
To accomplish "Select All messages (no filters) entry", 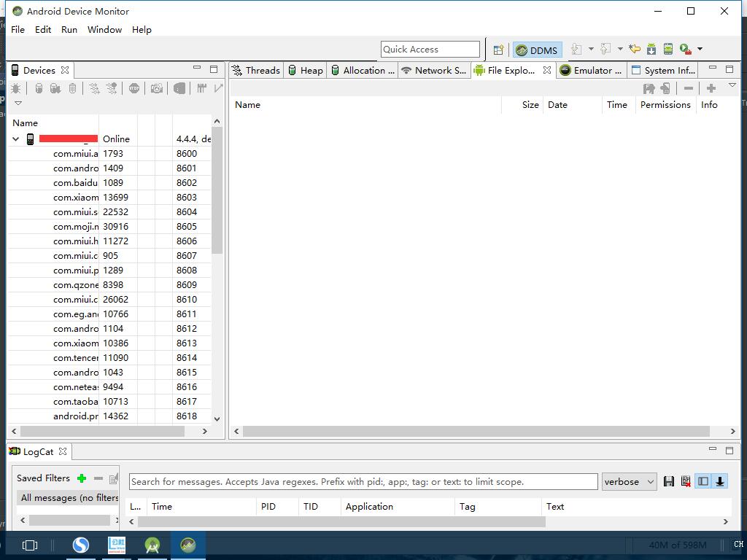I will pos(68,498).
